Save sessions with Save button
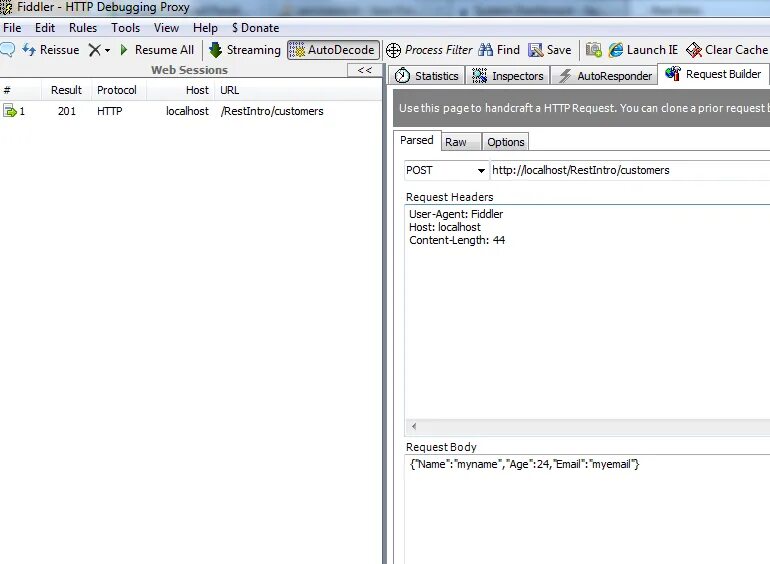 coord(550,50)
